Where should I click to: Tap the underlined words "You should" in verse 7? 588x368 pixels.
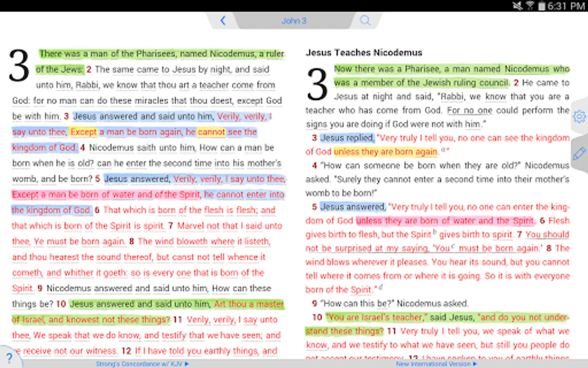click(x=547, y=235)
